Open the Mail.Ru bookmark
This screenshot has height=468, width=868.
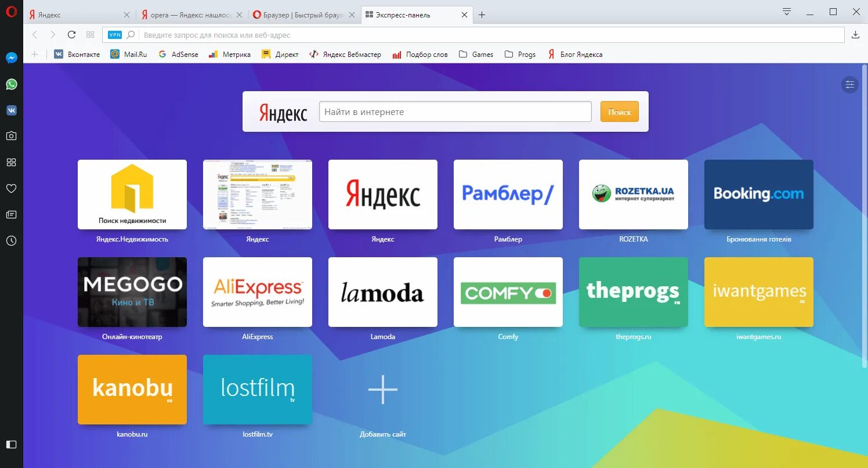pos(129,54)
